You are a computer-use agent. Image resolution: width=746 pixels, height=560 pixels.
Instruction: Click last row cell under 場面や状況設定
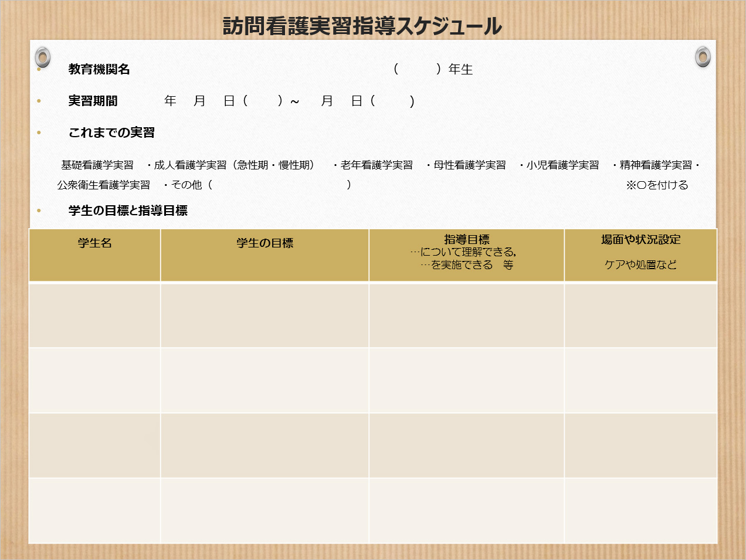point(640,510)
